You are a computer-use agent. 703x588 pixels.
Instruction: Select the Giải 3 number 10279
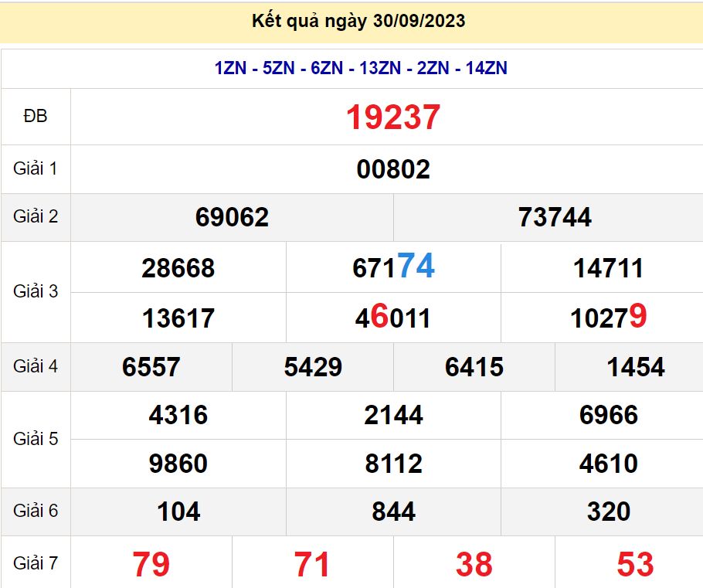click(608, 317)
